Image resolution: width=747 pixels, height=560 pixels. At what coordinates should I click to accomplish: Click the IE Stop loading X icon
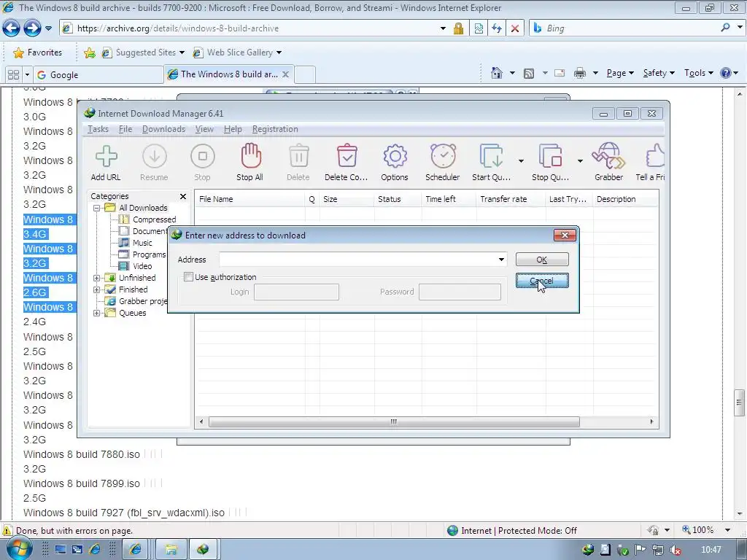click(515, 28)
